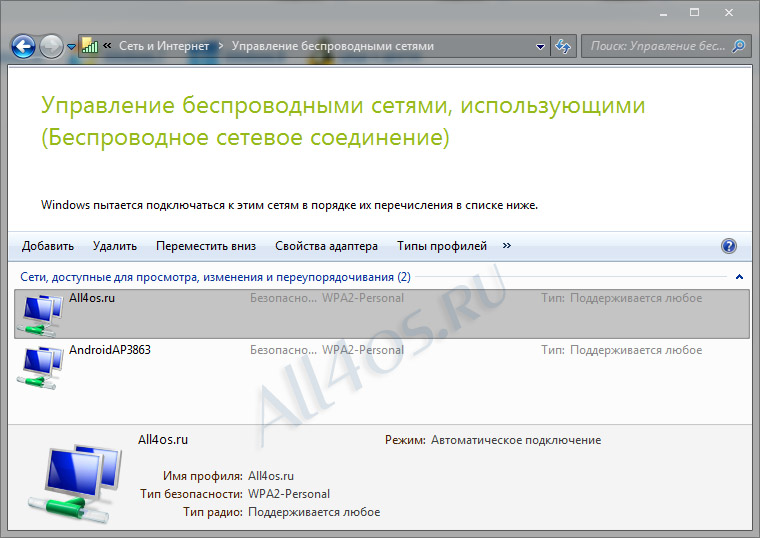Click the magnifier search icon

point(739,46)
